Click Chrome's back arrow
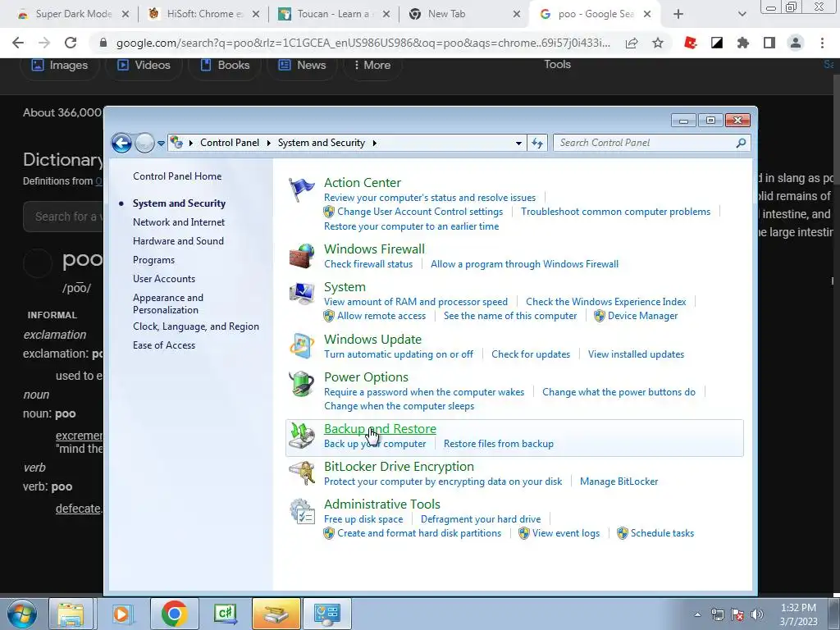 click(x=18, y=43)
